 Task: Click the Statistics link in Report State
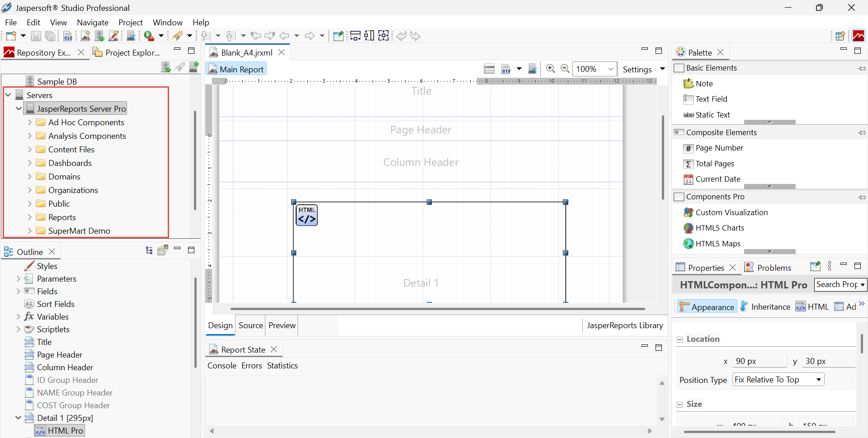(x=283, y=366)
